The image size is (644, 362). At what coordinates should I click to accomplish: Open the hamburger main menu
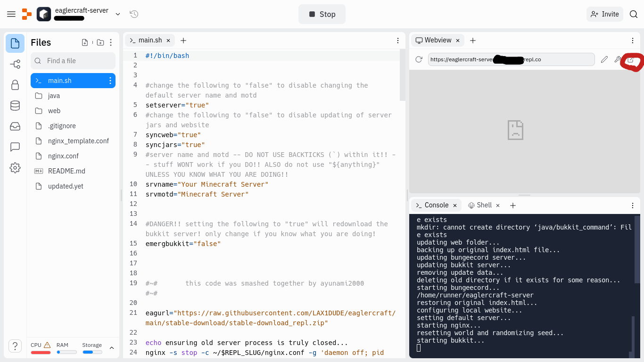tap(11, 14)
